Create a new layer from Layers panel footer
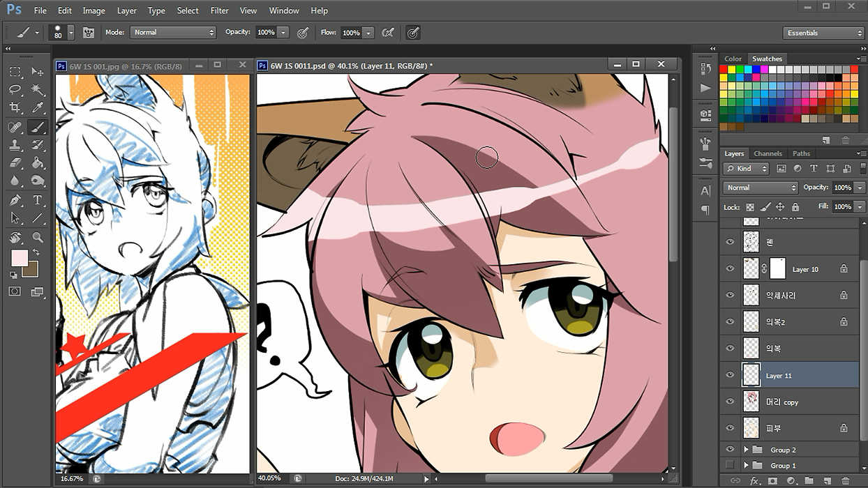The image size is (868, 488). (x=826, y=480)
